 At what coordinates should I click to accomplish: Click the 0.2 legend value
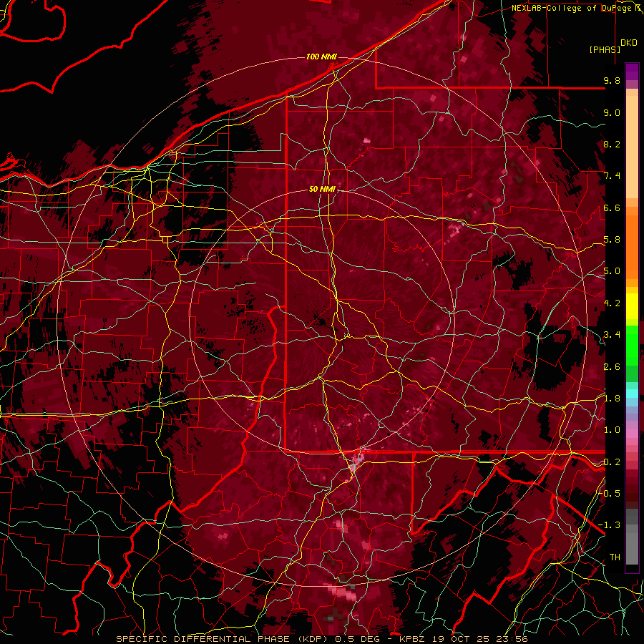(x=612, y=462)
